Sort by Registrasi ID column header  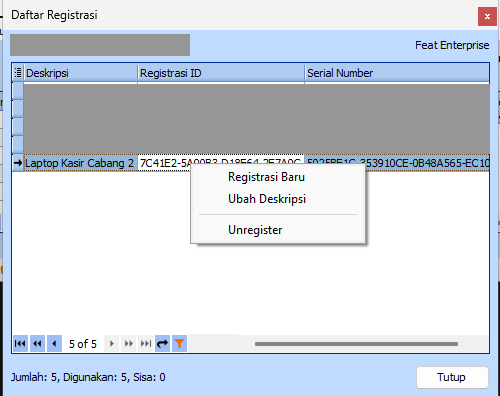221,73
